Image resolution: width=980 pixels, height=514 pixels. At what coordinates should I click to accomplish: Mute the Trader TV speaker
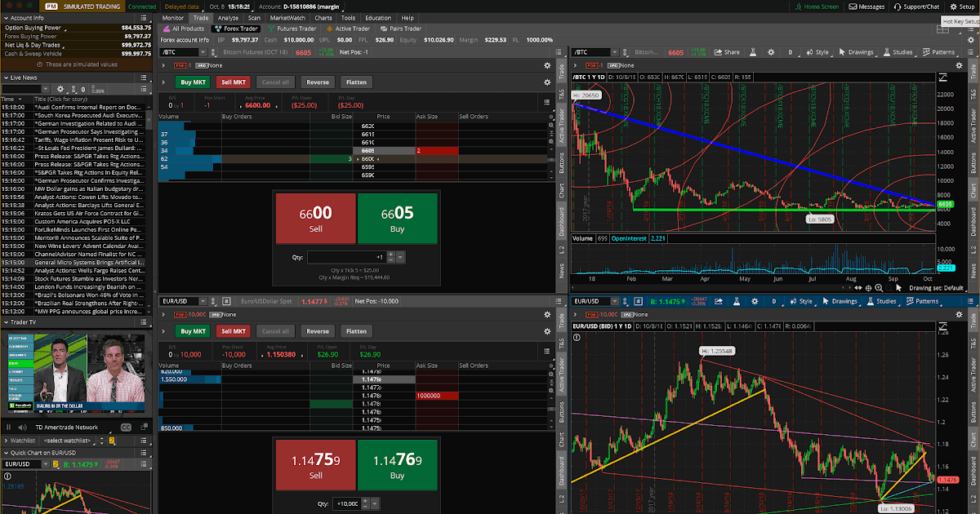[21, 427]
